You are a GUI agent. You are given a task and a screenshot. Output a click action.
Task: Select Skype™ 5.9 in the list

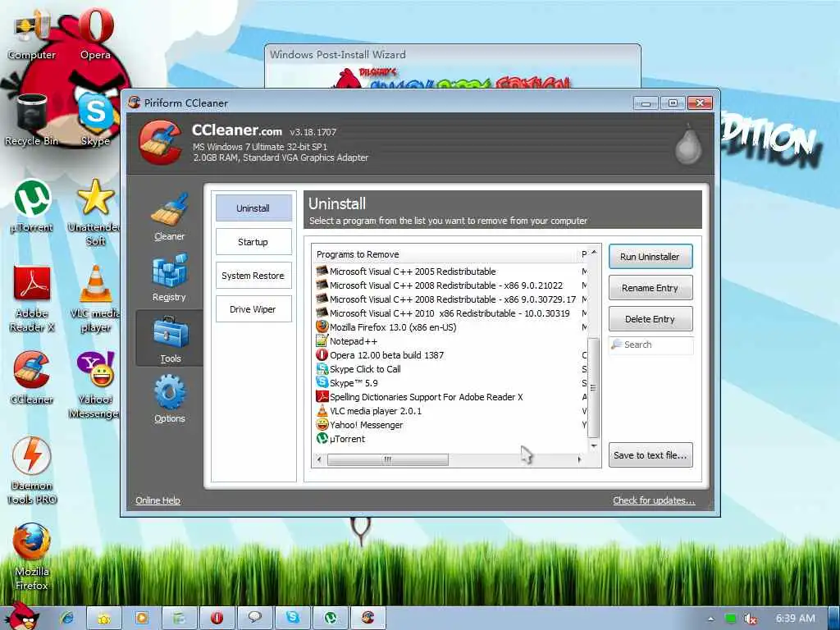450,383
